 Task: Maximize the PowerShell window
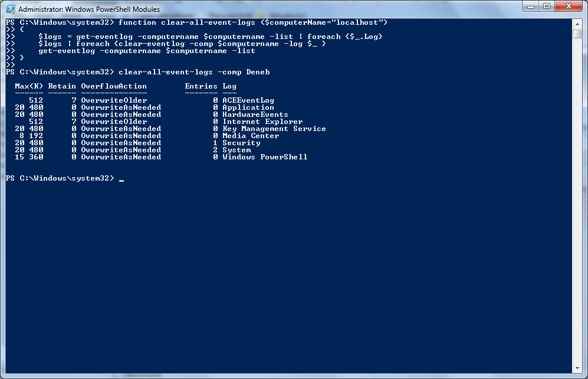pyautogui.click(x=547, y=6)
